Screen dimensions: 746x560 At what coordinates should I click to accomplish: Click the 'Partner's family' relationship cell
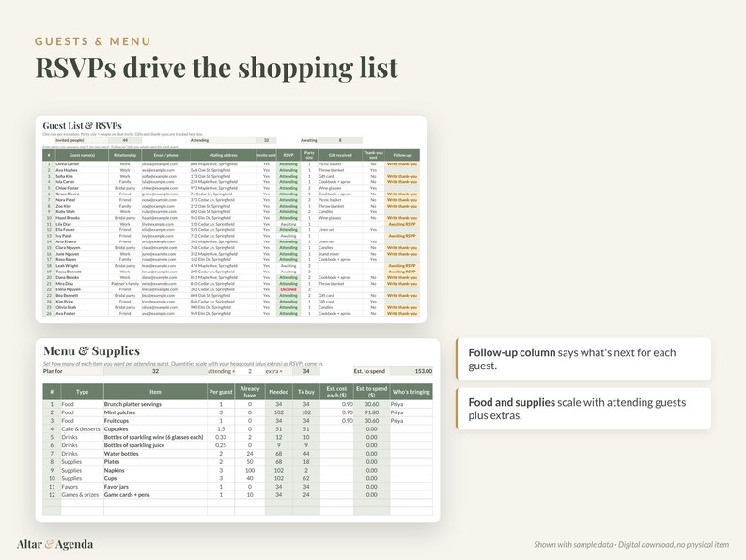(125, 284)
